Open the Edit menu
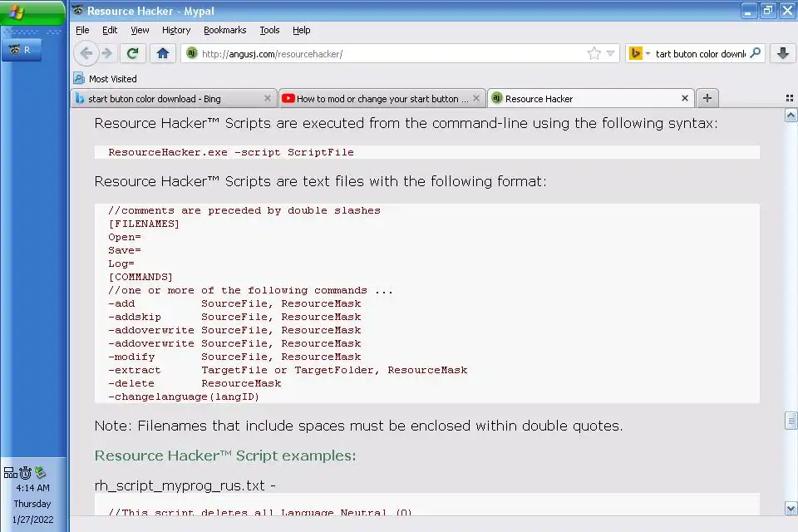Screen dimensions: 798x532 pos(110,30)
